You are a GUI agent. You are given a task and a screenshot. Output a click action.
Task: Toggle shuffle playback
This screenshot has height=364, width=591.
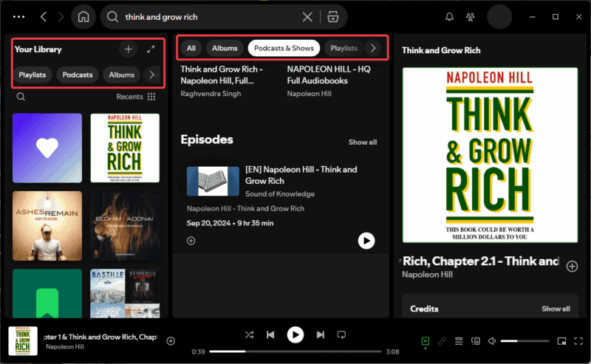click(249, 334)
